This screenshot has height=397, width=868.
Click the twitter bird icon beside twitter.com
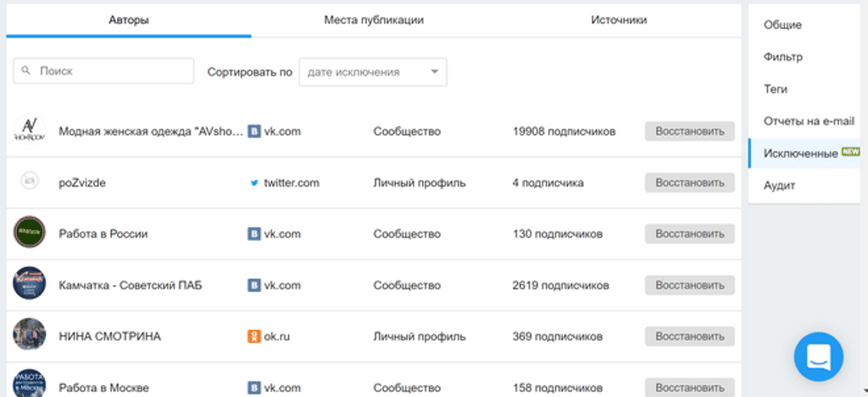pos(254,183)
